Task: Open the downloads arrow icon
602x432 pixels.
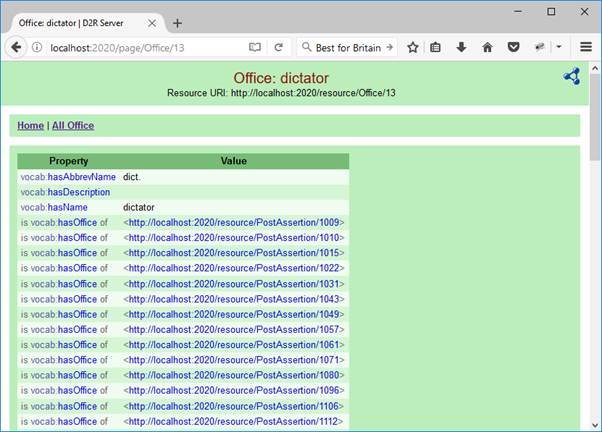Action: (461, 47)
